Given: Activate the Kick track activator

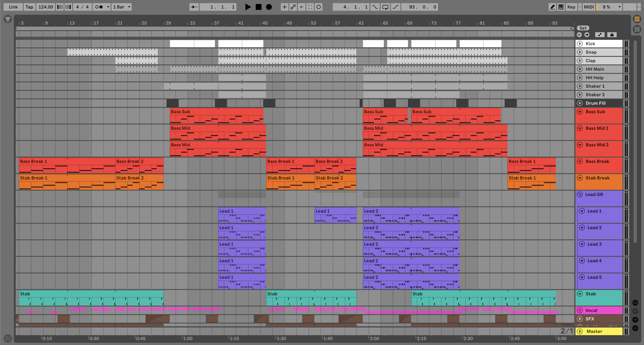Looking at the screenshot, I should (580, 44).
